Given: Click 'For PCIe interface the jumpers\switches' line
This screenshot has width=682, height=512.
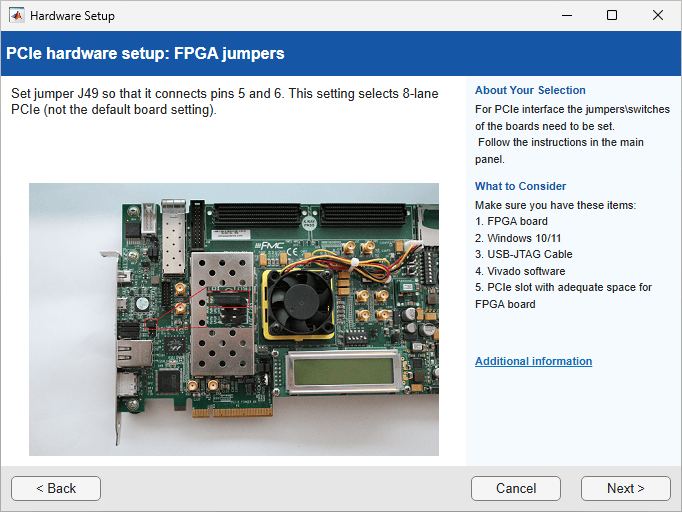Looking at the screenshot, I should (572, 109).
